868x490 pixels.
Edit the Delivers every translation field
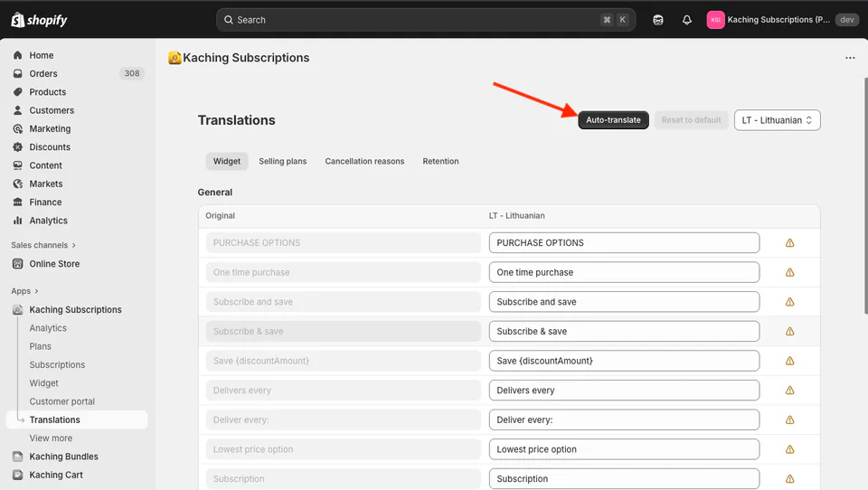coord(624,391)
